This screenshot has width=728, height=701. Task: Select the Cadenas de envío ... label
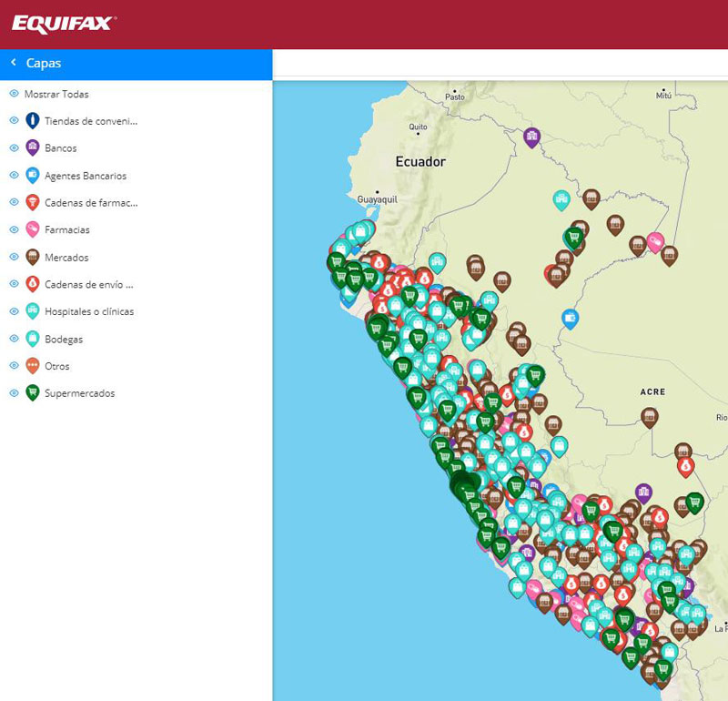(89, 284)
